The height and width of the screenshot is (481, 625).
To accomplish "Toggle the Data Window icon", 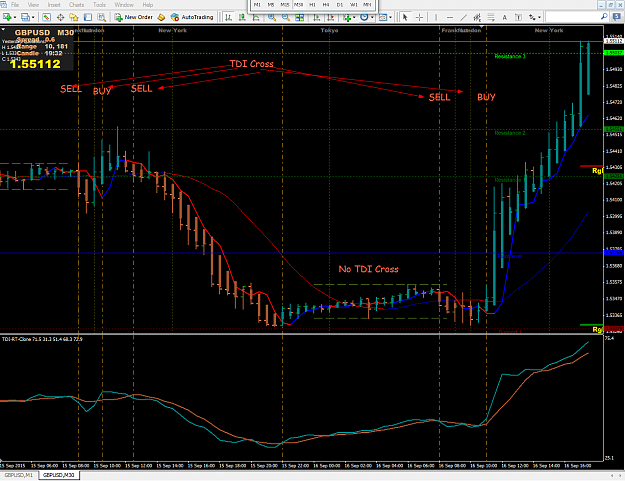I will coord(61,17).
